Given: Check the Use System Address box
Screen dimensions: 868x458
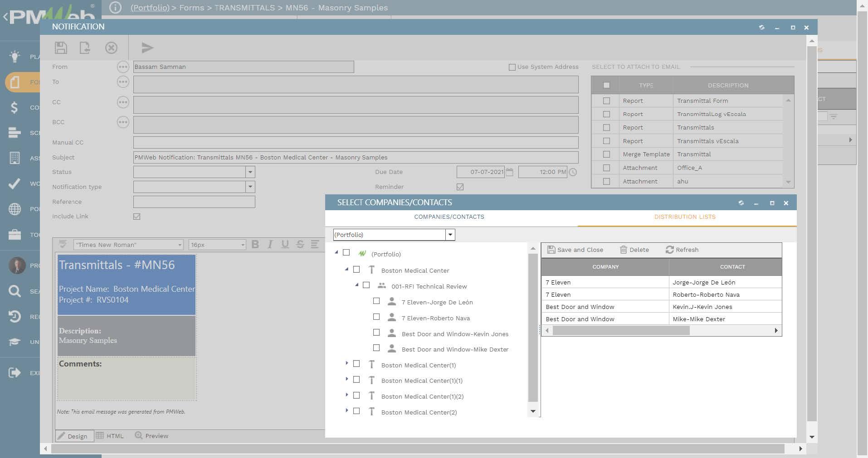Looking at the screenshot, I should [x=512, y=67].
